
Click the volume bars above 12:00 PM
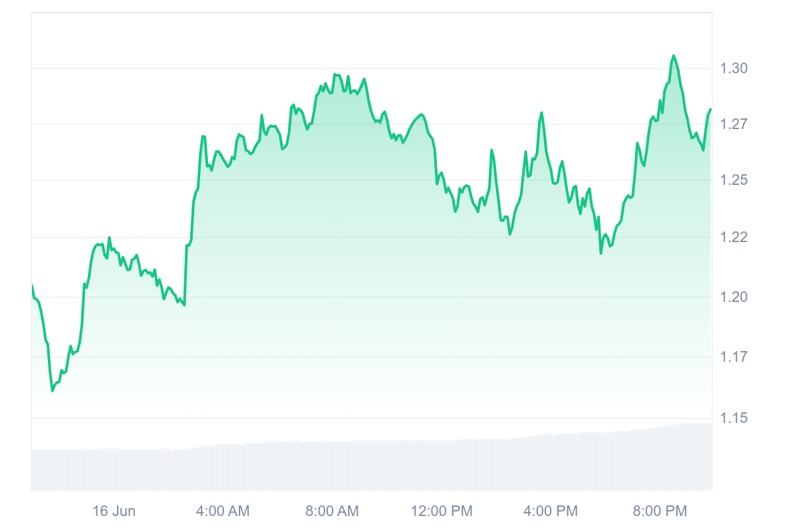tap(442, 465)
